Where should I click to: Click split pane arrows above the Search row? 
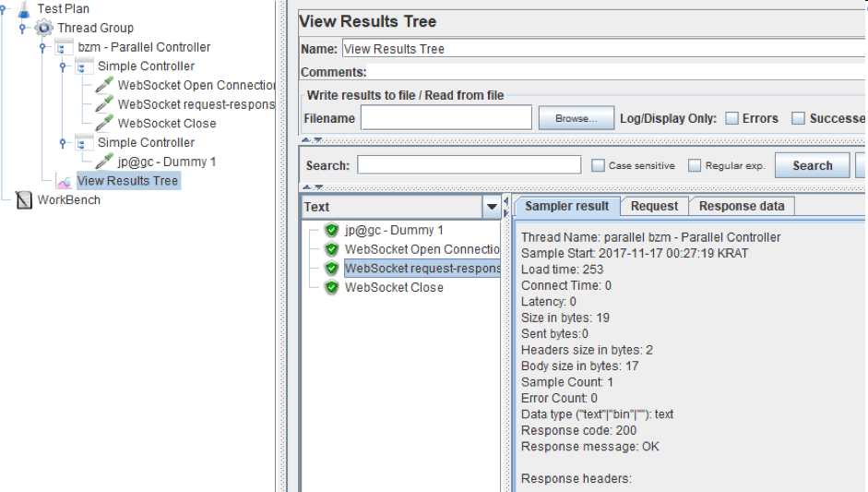(x=311, y=139)
